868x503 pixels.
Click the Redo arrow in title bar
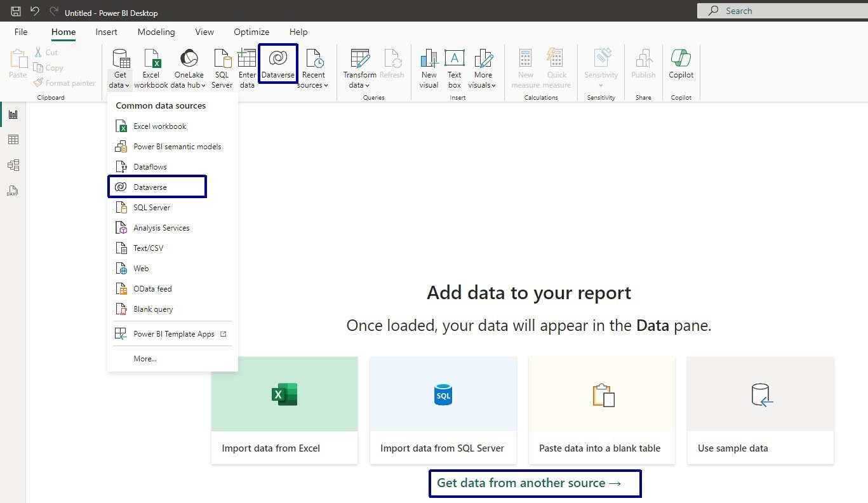tap(53, 11)
